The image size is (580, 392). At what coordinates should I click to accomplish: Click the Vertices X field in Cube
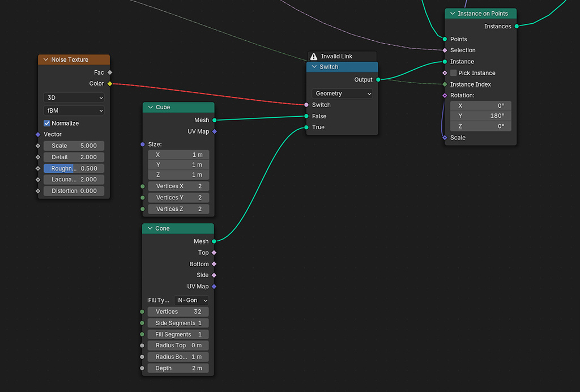pos(178,186)
